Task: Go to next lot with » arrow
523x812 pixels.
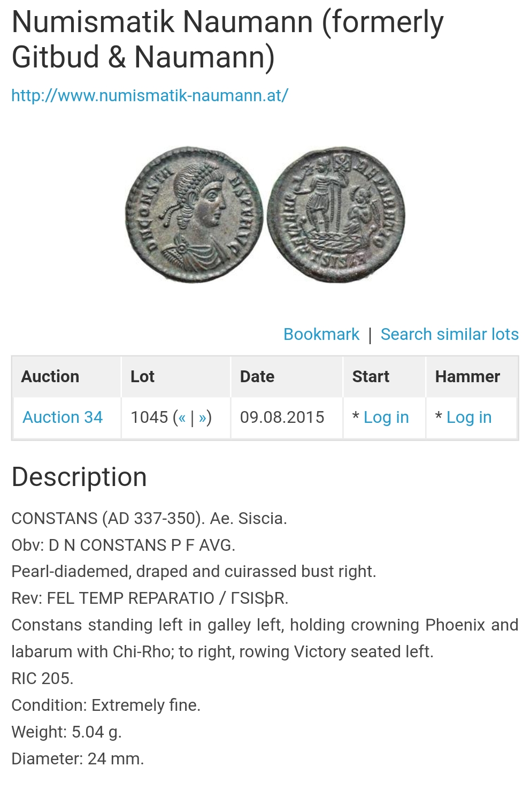Action: click(x=203, y=417)
